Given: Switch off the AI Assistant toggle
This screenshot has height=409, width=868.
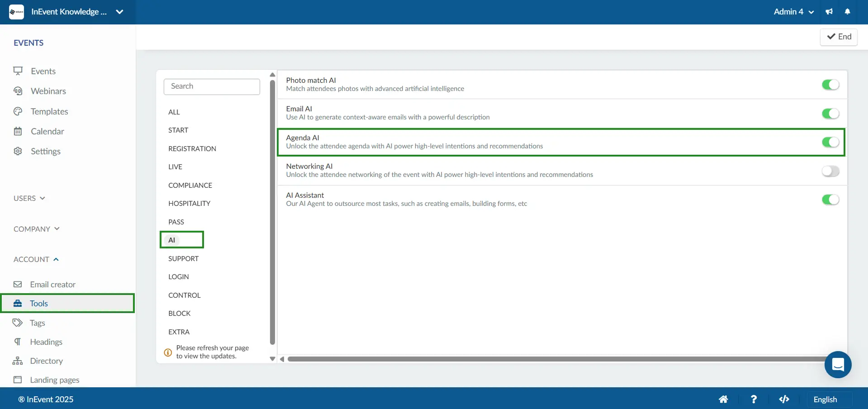Looking at the screenshot, I should 830,200.
